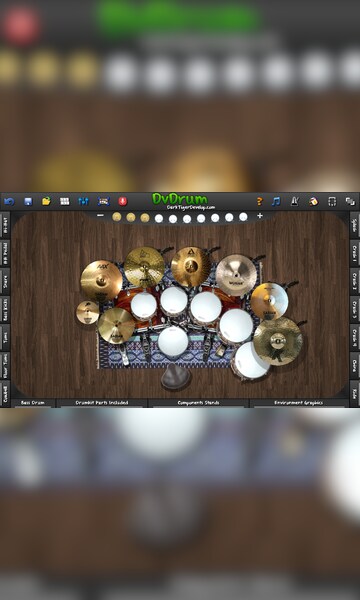Click the blue undo arrow icon

coord(9,201)
